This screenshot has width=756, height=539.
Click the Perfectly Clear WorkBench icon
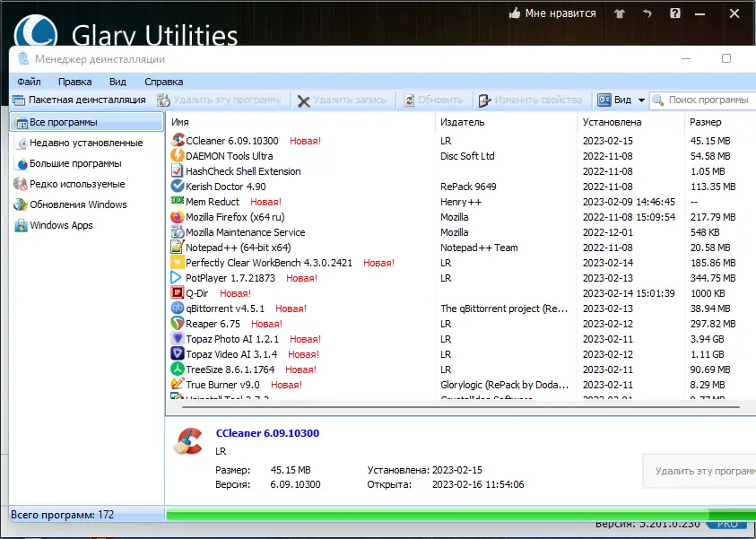coord(178,262)
